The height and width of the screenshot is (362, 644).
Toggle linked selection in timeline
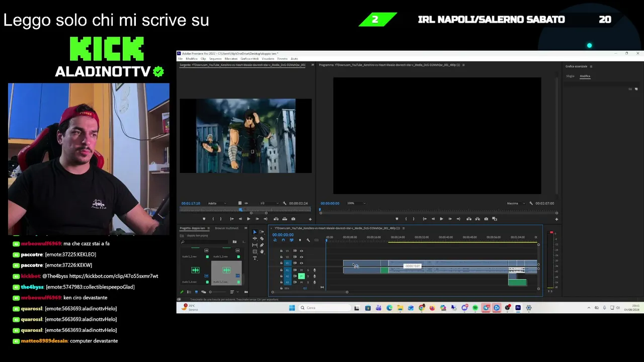pos(291,240)
